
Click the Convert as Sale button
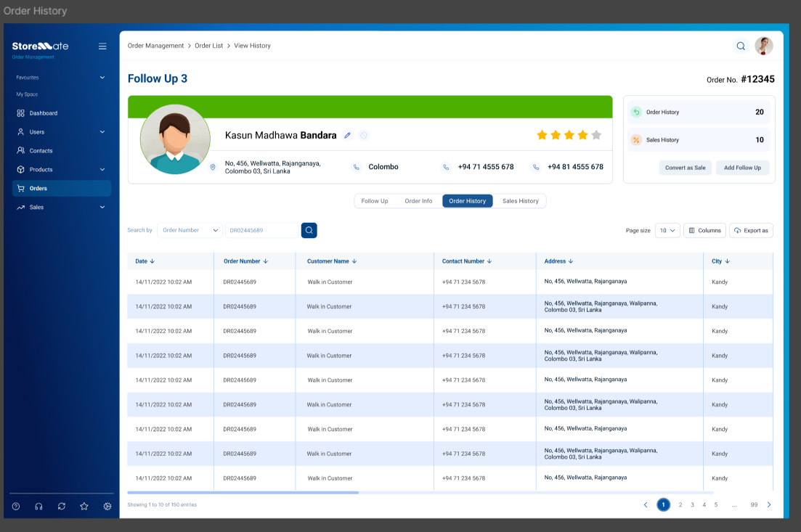[x=685, y=168]
